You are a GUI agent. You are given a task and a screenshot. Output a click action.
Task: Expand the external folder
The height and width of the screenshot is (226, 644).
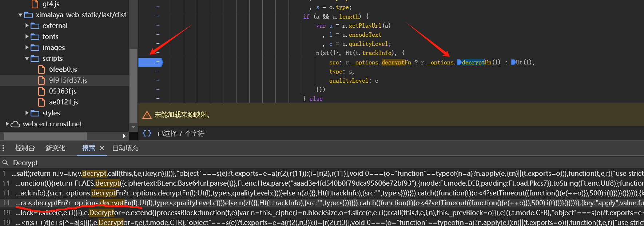pyautogui.click(x=27, y=26)
